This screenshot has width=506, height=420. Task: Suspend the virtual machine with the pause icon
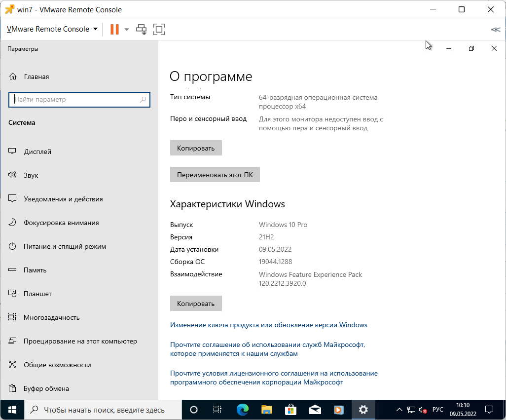(114, 29)
